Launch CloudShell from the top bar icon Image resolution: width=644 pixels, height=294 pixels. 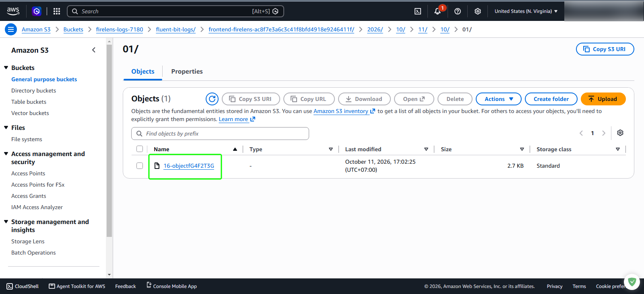(418, 11)
